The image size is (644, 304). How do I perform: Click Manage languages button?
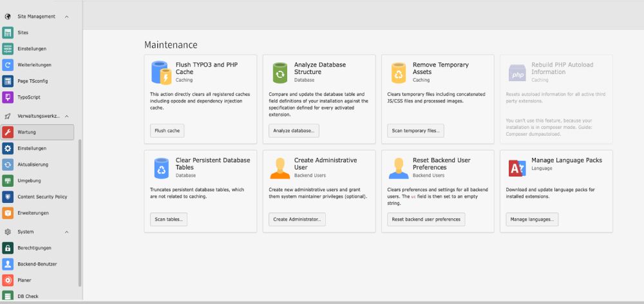(532, 220)
